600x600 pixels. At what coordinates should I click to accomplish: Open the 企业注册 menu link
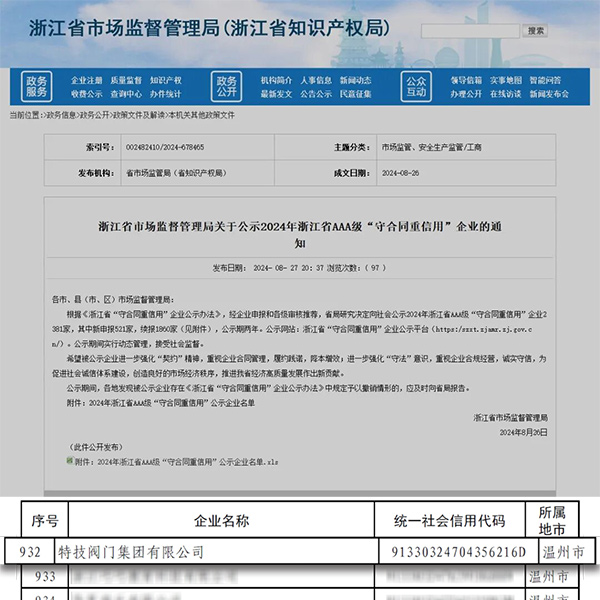pos(86,80)
